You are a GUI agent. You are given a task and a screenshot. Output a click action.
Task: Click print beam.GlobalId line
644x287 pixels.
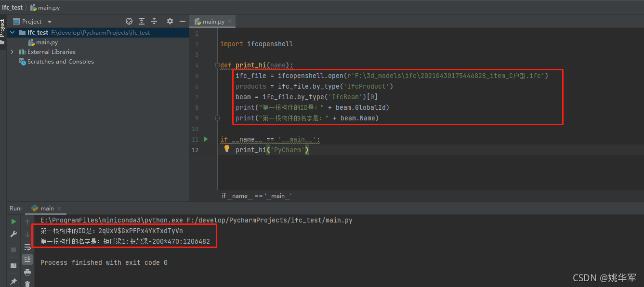(312, 107)
